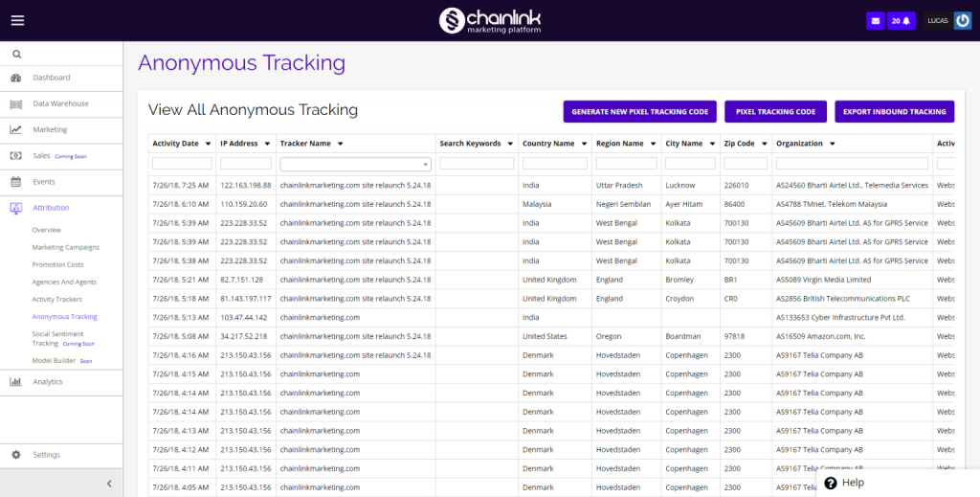Select AS5089 Virgin Media Limited cell
Viewport: 980px width, 497px height.
pyautogui.click(x=823, y=280)
